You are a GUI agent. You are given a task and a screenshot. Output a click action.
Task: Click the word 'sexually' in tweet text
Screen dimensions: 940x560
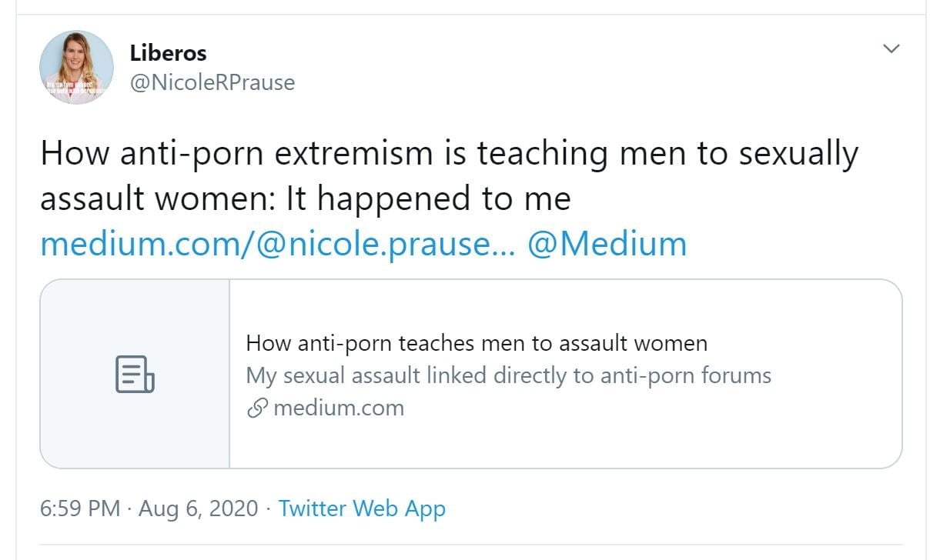798,153
